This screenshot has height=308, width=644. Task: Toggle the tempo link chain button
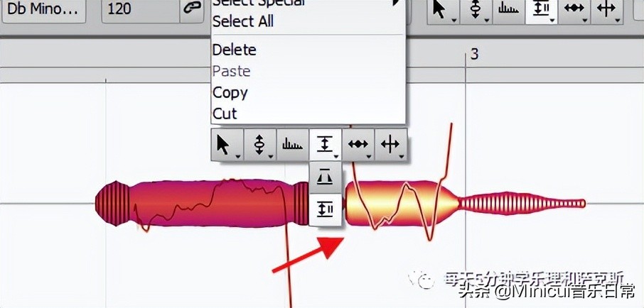(x=192, y=9)
